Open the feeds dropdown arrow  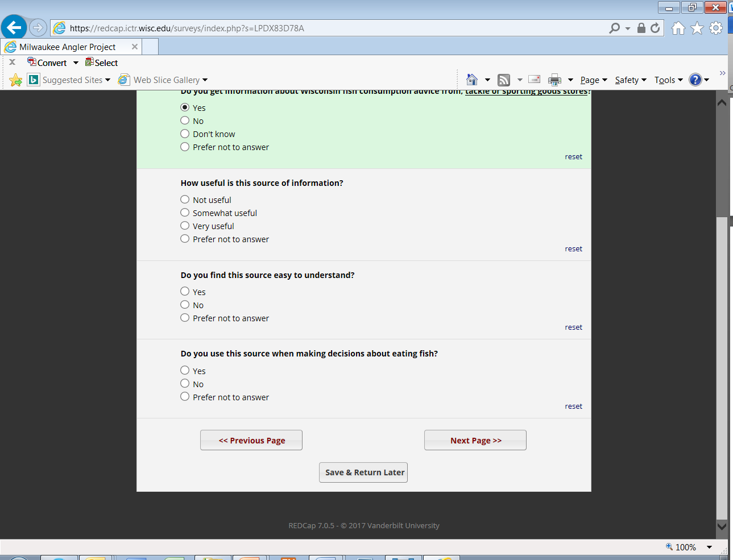[519, 80]
